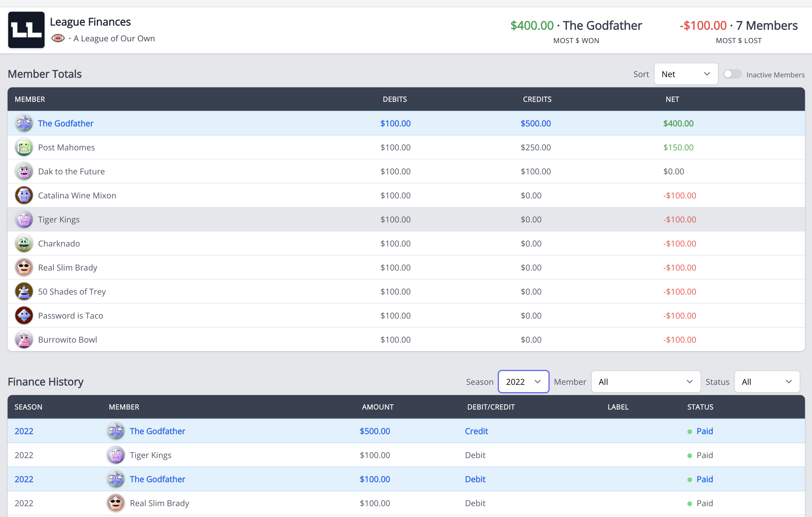Click Real Slim Brady name in Member Totals

68,267
